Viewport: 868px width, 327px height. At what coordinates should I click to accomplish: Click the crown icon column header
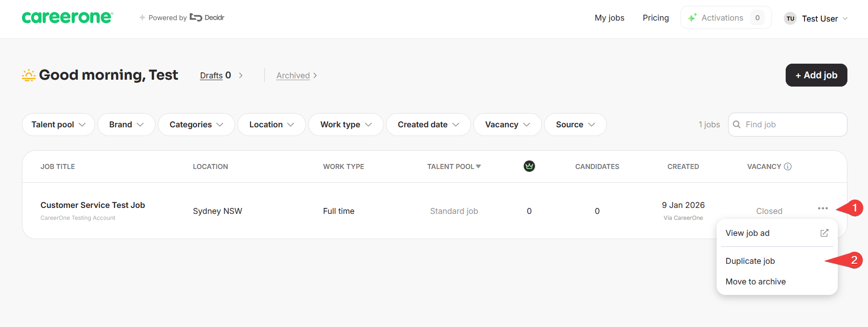coord(529,166)
